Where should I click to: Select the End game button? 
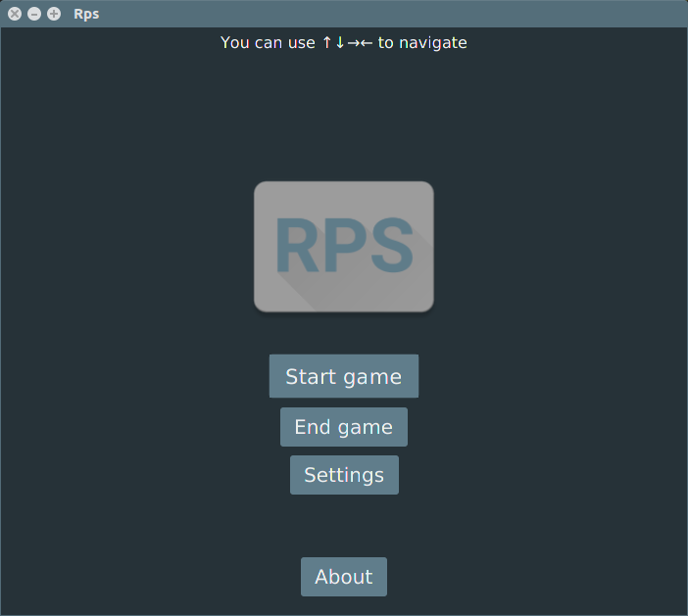(344, 427)
